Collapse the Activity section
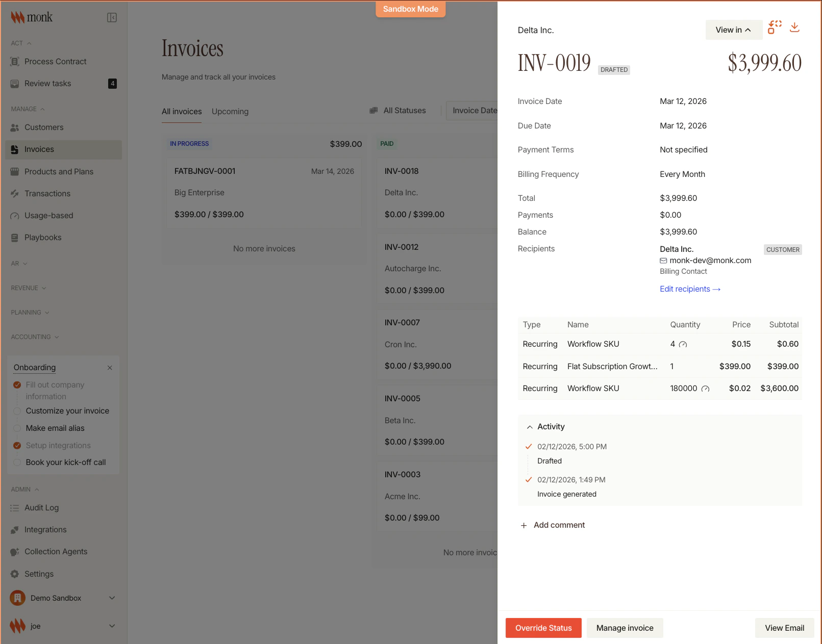822x644 pixels. click(529, 426)
